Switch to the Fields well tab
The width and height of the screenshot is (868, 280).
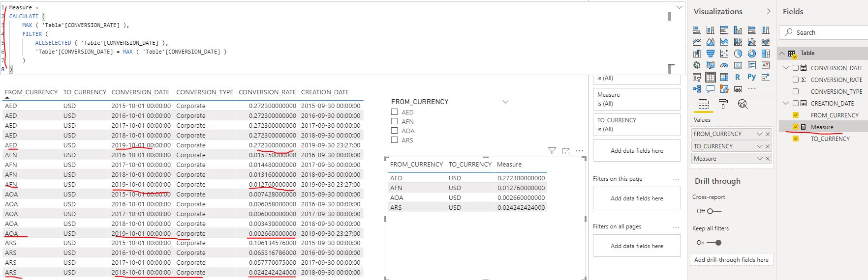click(x=704, y=104)
